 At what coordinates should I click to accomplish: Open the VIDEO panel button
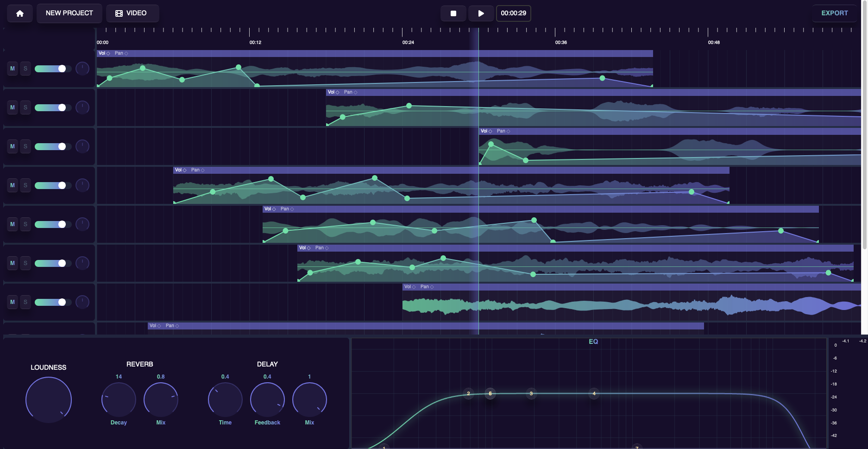click(x=132, y=13)
